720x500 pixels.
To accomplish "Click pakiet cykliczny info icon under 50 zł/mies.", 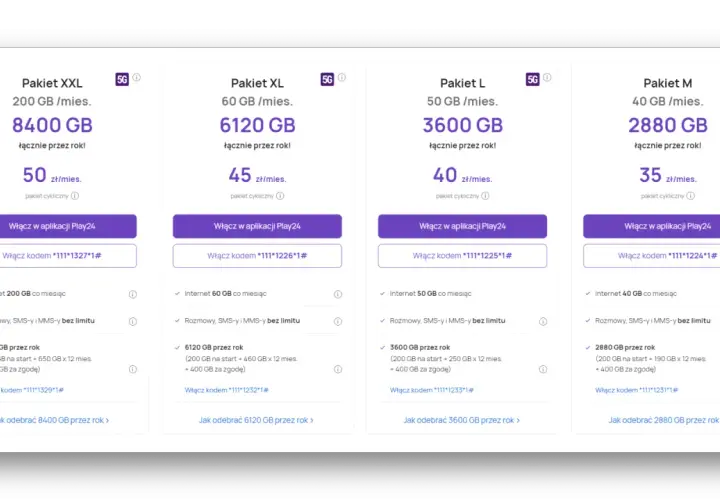I will [75, 196].
